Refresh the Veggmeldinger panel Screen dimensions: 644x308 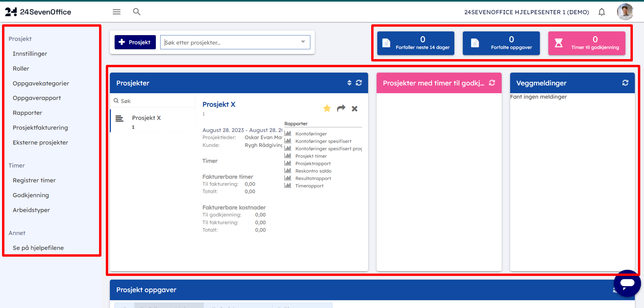click(x=625, y=83)
